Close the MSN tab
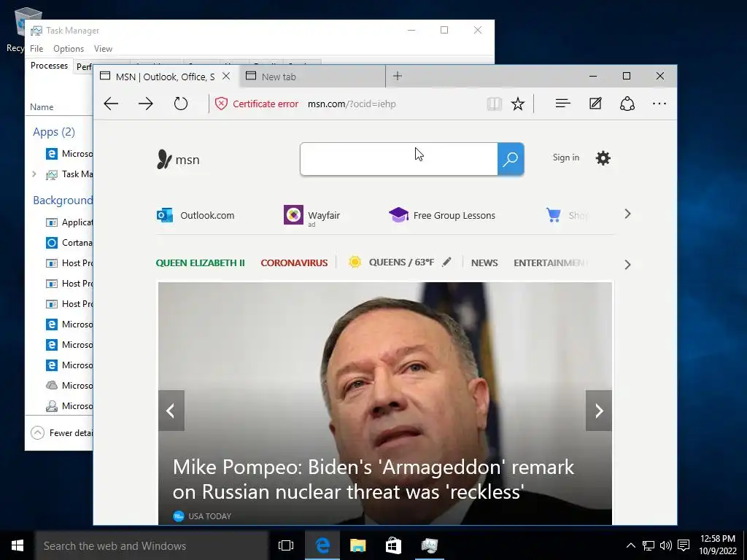747x560 pixels. [x=226, y=76]
